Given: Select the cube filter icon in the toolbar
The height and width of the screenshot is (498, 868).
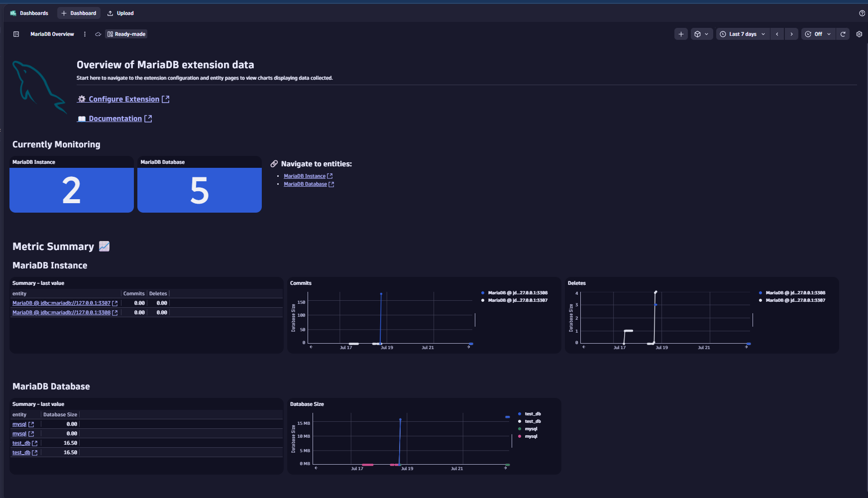Looking at the screenshot, I should [x=698, y=34].
